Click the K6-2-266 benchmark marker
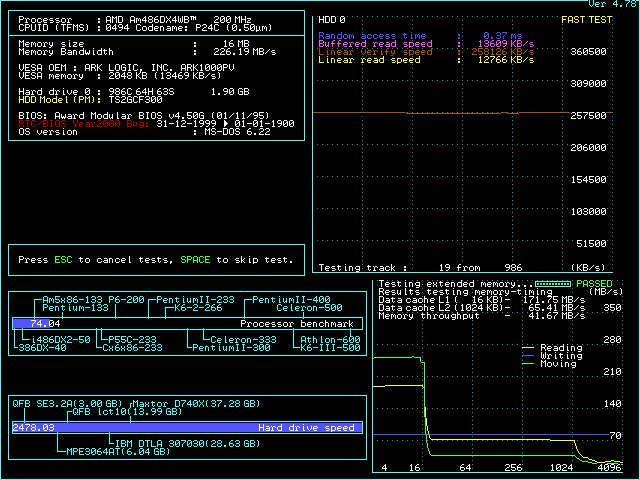 198,308
